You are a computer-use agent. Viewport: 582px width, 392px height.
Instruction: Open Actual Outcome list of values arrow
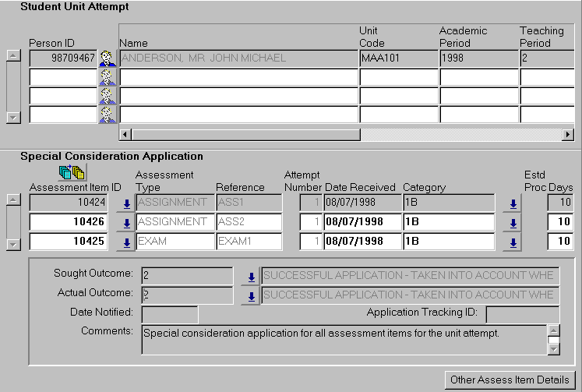coord(251,295)
